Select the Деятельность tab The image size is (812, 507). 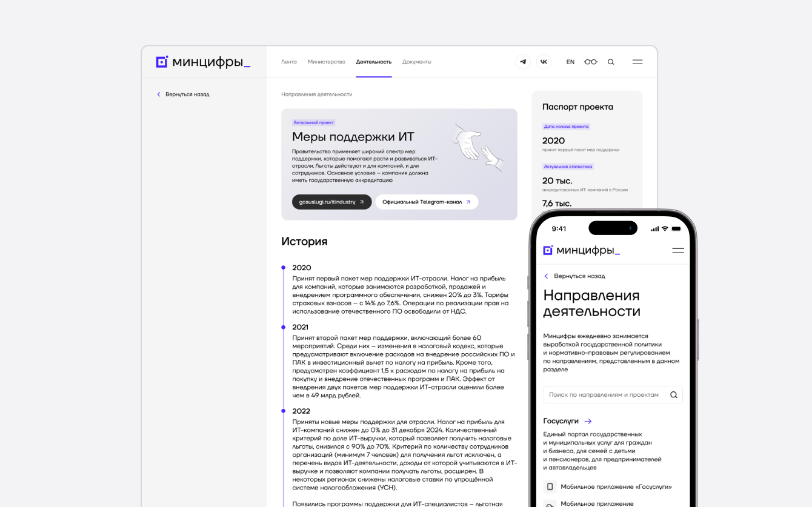click(x=374, y=62)
